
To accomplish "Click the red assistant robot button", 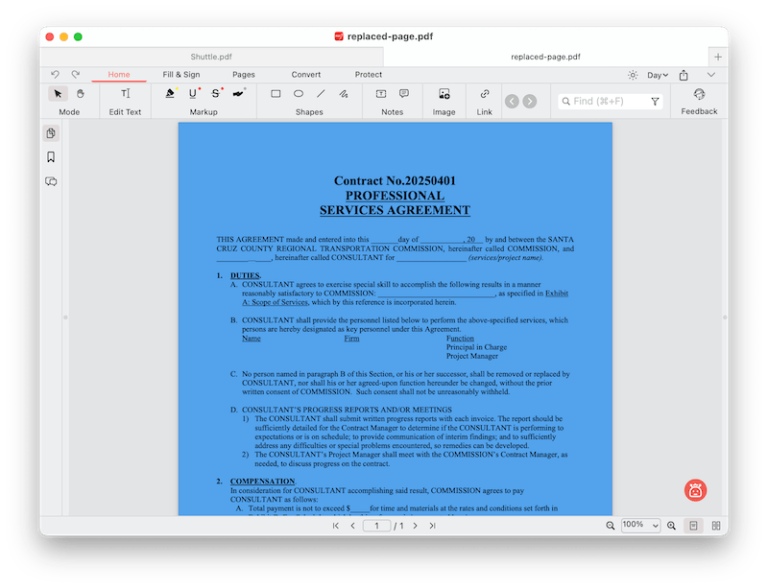I will (x=695, y=490).
